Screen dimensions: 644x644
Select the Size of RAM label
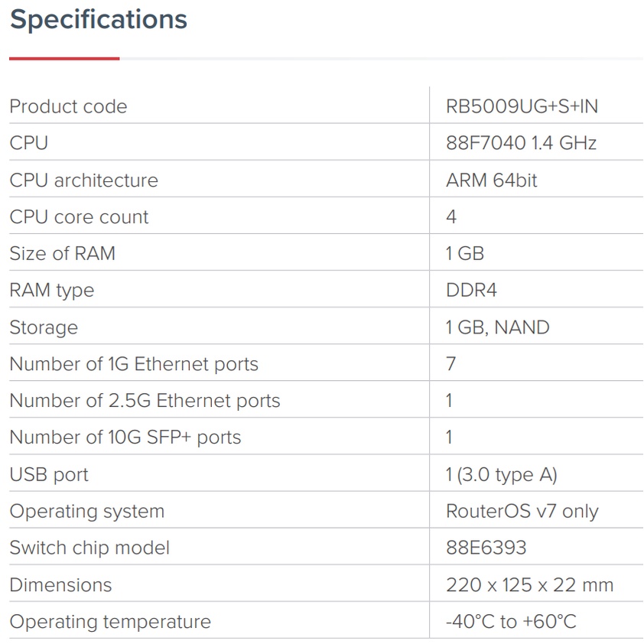click(62, 254)
